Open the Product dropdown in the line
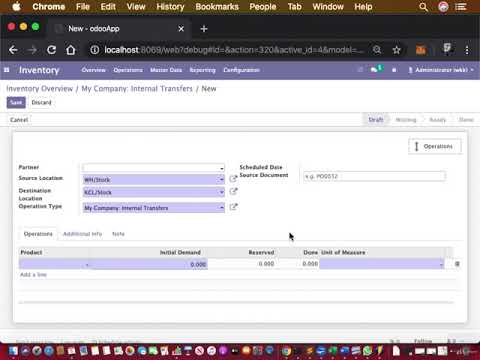The image size is (480, 360). pyautogui.click(x=87, y=265)
